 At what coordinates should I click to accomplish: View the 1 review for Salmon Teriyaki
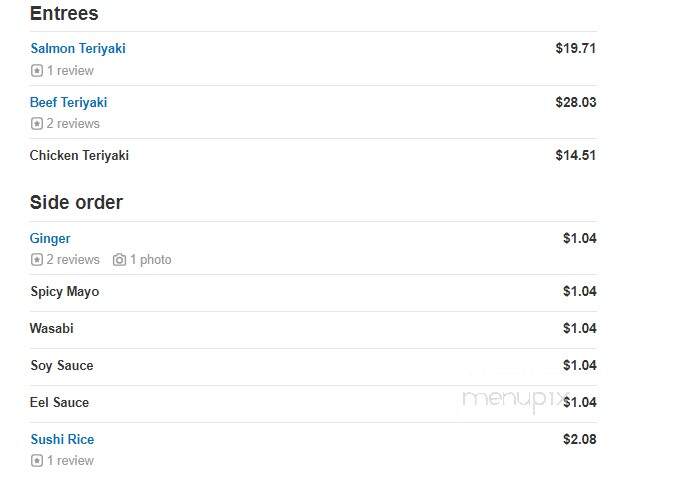point(70,70)
